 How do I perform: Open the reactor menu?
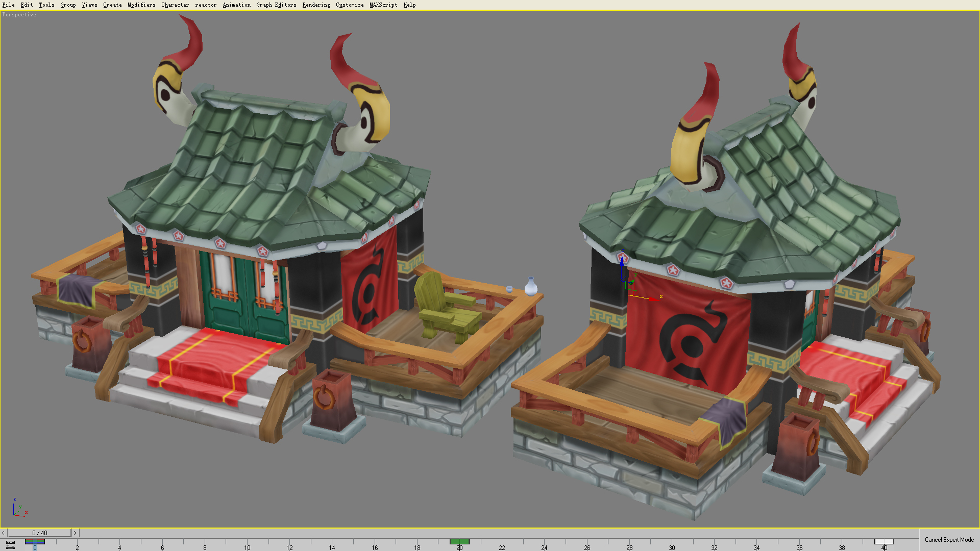pos(206,5)
